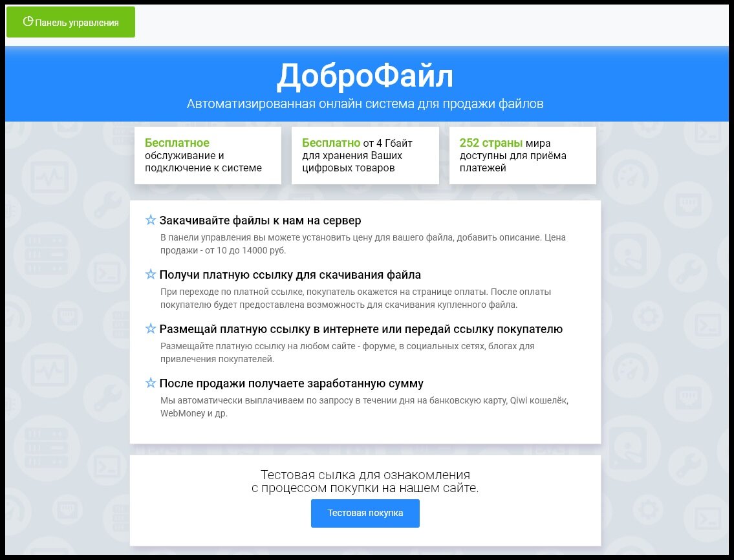Click the clock icon in Панель управления button
The height and width of the screenshot is (560, 734).
pyautogui.click(x=28, y=21)
